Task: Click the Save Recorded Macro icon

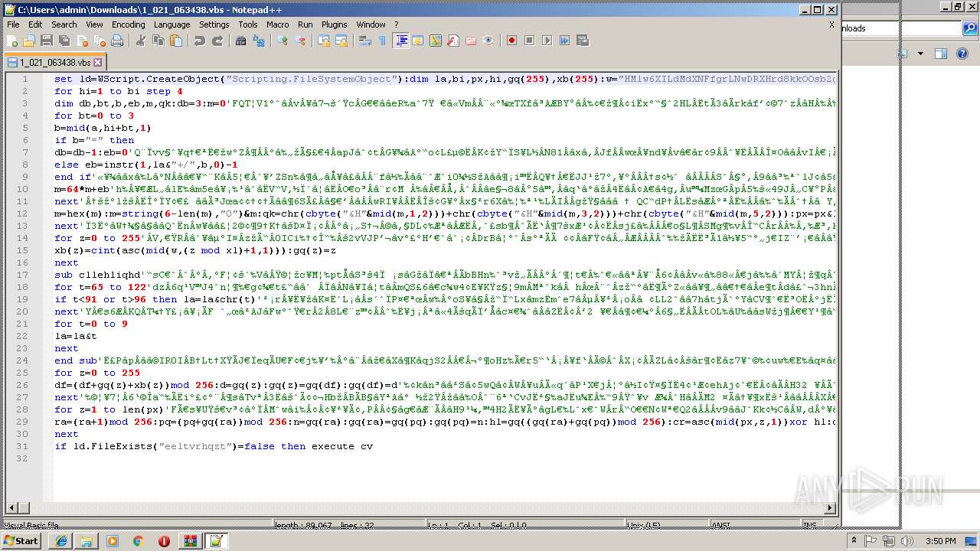Action: coord(582,41)
